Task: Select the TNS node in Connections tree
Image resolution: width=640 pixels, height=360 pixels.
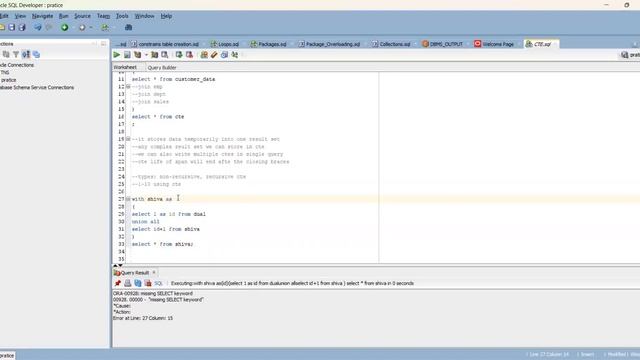Action: tap(5, 73)
